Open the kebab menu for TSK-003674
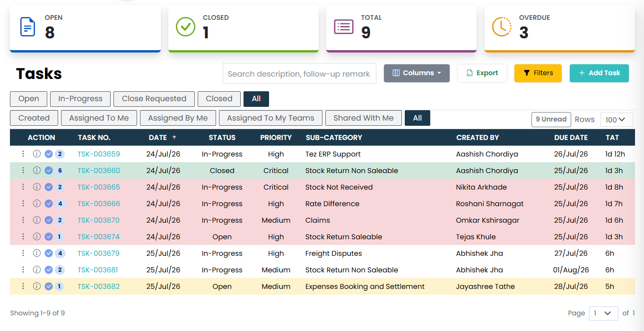The width and height of the screenshot is (644, 331). [x=23, y=236]
